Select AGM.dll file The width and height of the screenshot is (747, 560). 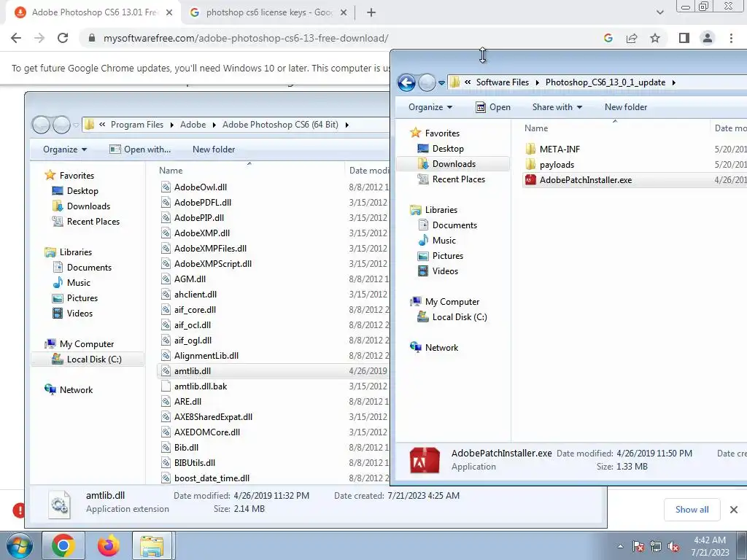tap(190, 279)
